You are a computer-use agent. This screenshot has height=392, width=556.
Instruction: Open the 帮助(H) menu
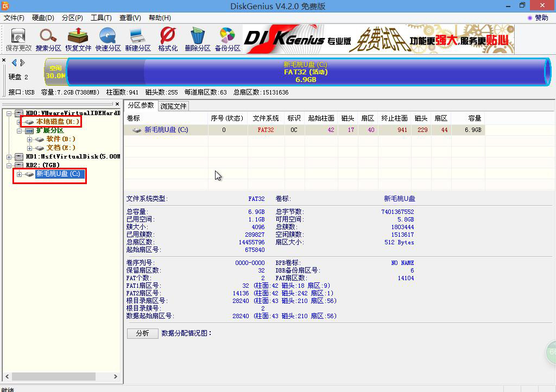click(x=160, y=18)
